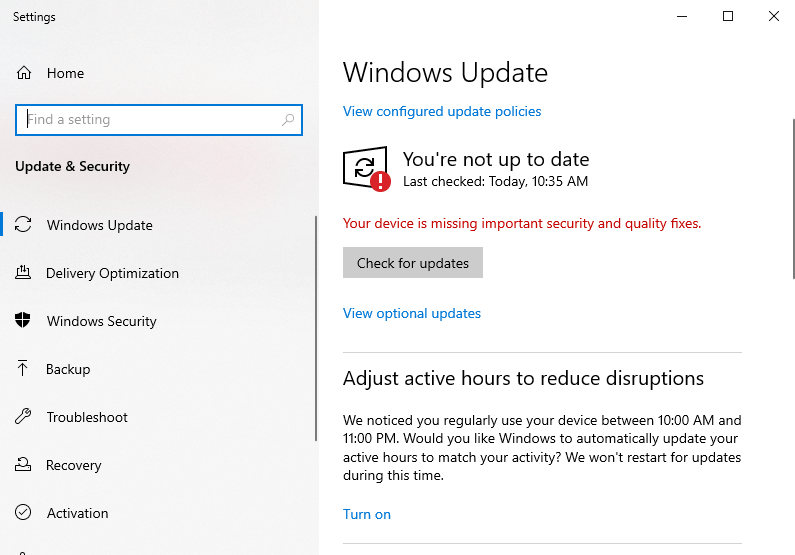Click the Activation checkmark circle icon

coord(23,512)
